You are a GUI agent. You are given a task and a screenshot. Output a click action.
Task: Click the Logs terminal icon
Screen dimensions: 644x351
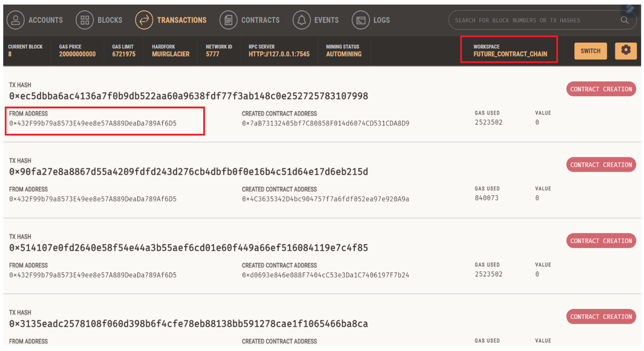360,20
